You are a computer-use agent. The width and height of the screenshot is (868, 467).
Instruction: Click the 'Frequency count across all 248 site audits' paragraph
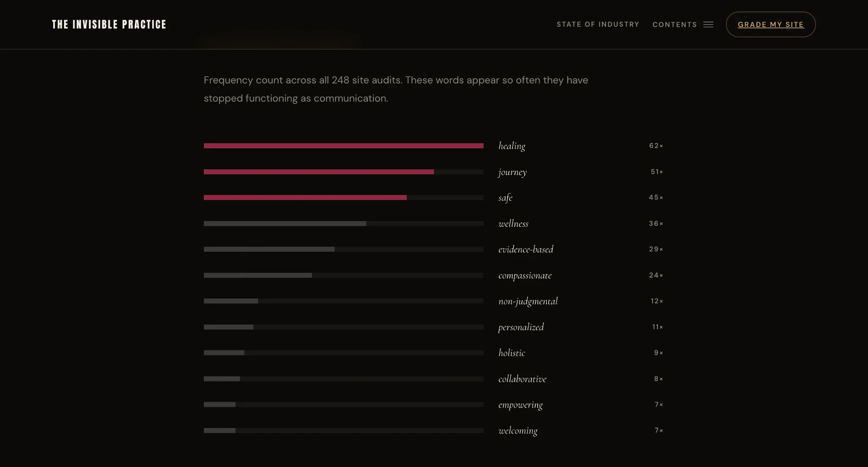(x=396, y=89)
